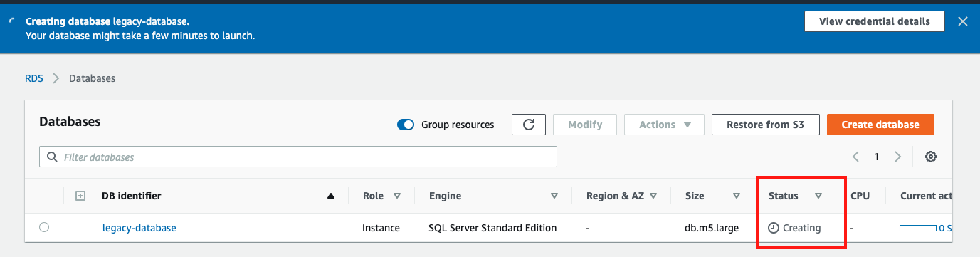The image size is (980, 257).
Task: Click the orange Create database button
Action: pyautogui.click(x=880, y=125)
